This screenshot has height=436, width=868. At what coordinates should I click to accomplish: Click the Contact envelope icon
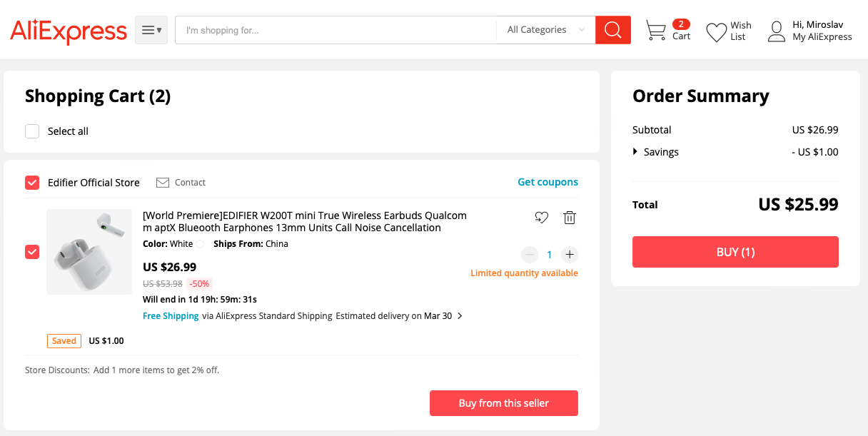click(163, 183)
